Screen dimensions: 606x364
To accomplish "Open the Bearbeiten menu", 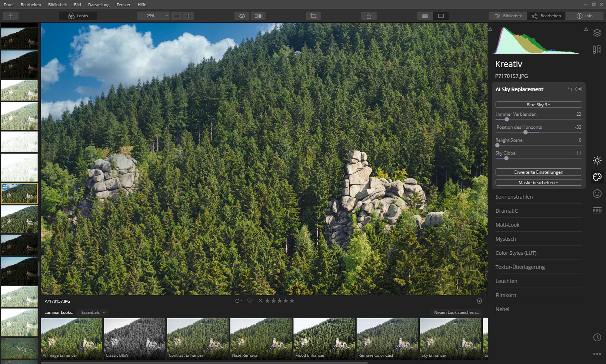I will [31, 5].
